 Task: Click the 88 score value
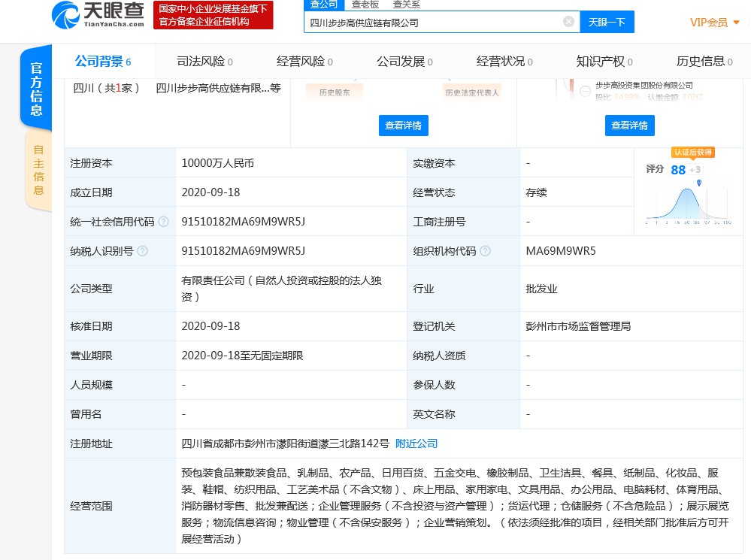678,170
